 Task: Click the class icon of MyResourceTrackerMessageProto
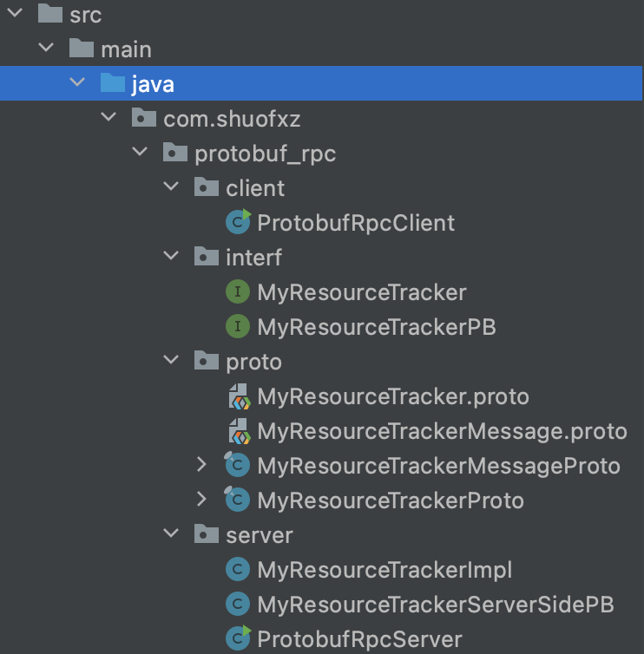click(x=237, y=464)
